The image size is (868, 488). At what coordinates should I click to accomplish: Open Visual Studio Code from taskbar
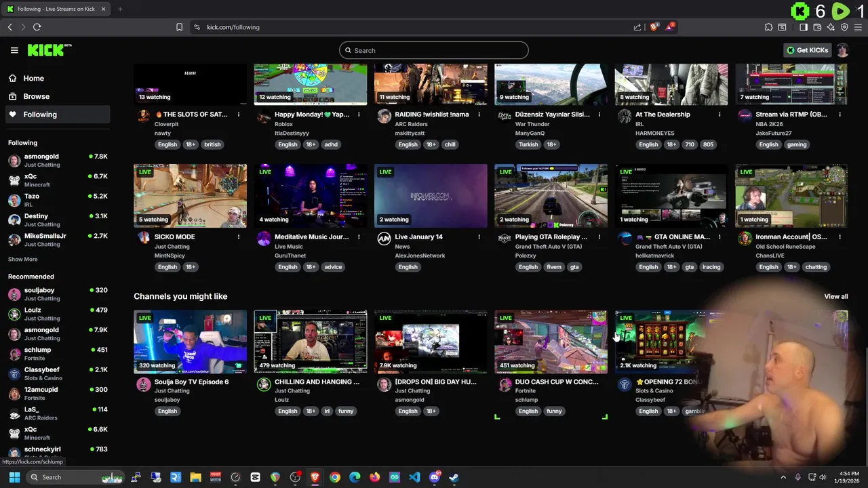coord(414,477)
